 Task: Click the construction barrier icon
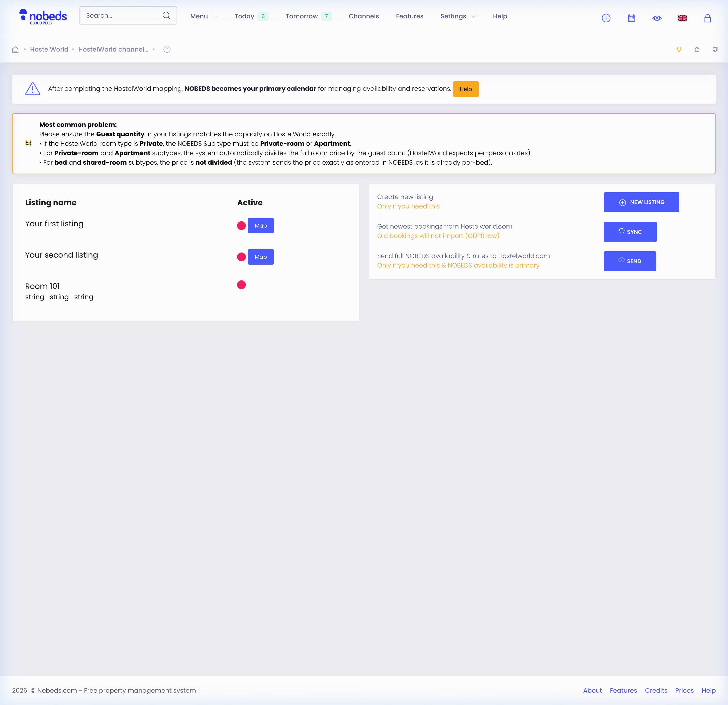(28, 143)
